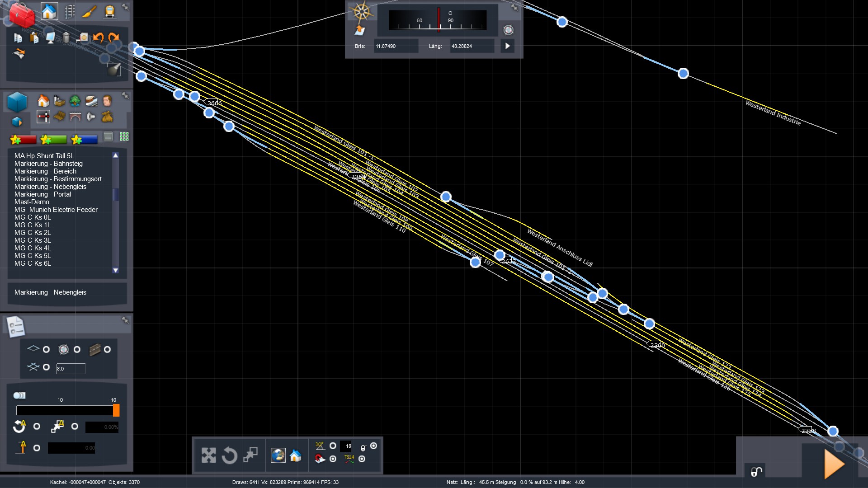868x488 pixels.
Task: Click the 8.0 value input field
Action: (x=71, y=369)
